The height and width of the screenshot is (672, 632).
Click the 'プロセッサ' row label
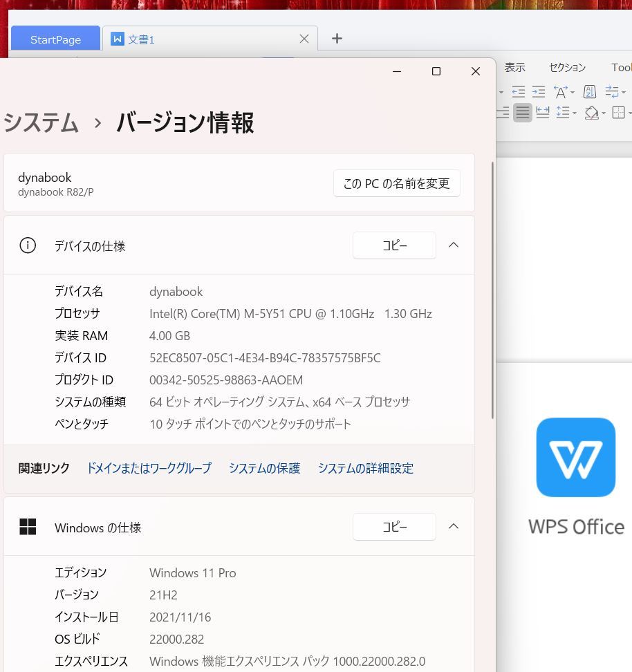[77, 314]
